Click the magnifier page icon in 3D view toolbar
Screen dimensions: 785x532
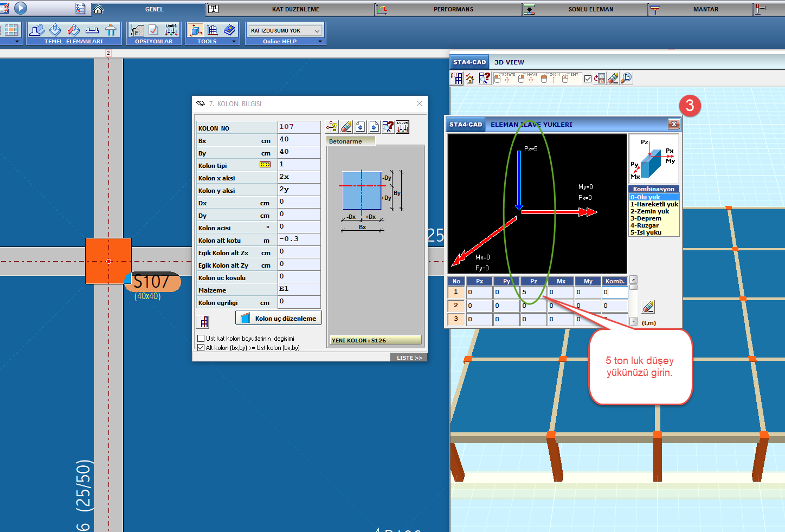click(x=626, y=79)
